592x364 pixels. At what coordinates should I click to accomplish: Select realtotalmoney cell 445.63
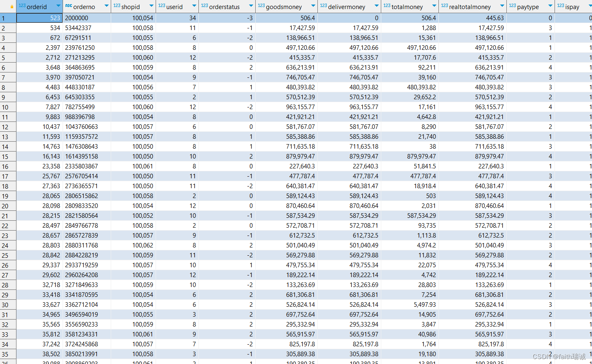tap(473, 18)
